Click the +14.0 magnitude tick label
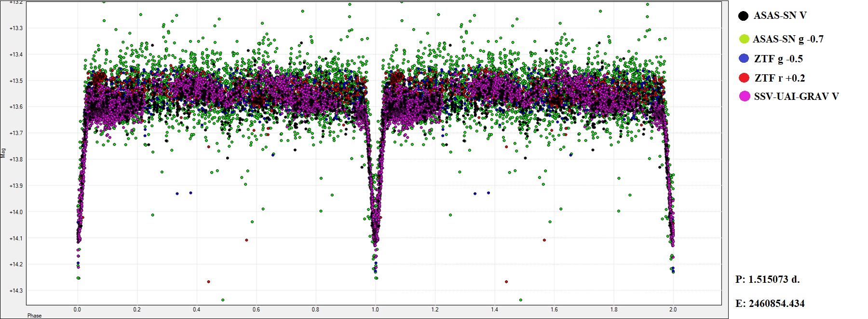The width and height of the screenshot is (868, 319). point(16,212)
